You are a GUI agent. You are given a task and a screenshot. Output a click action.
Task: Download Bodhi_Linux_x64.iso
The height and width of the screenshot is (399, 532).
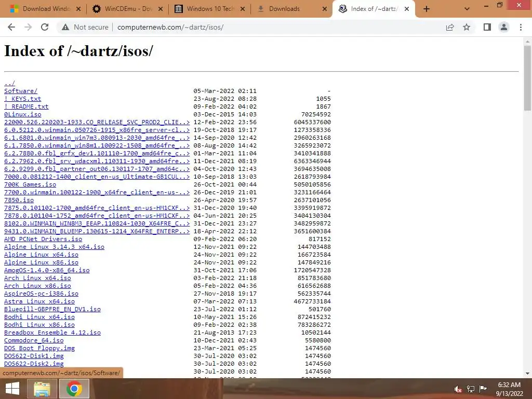[x=39, y=317]
